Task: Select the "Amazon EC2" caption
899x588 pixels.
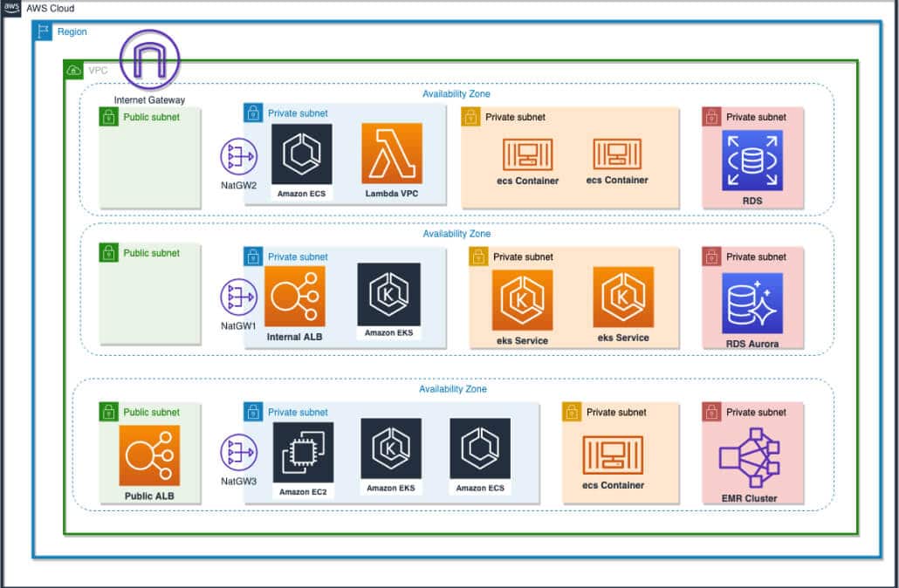Action: 303,492
